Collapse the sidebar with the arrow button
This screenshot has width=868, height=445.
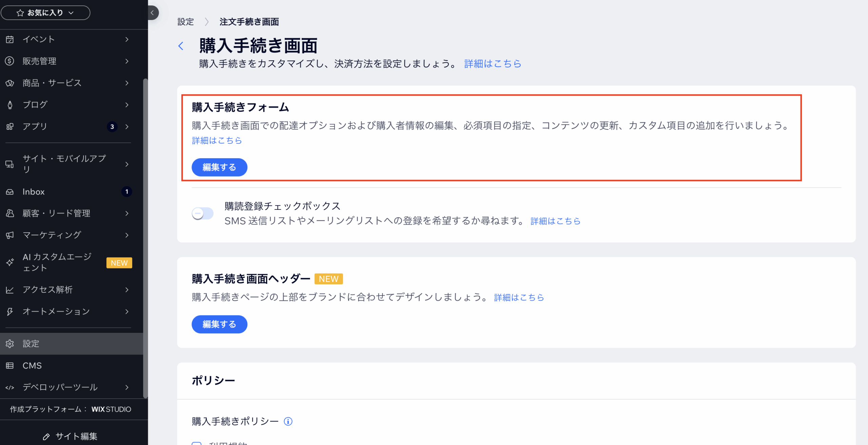(153, 13)
